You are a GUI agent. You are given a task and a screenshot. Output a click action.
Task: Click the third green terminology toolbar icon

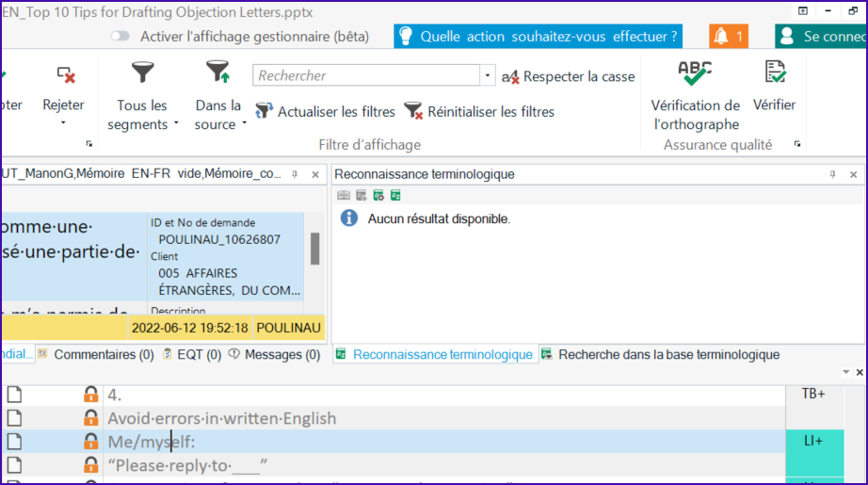pyautogui.click(x=378, y=196)
